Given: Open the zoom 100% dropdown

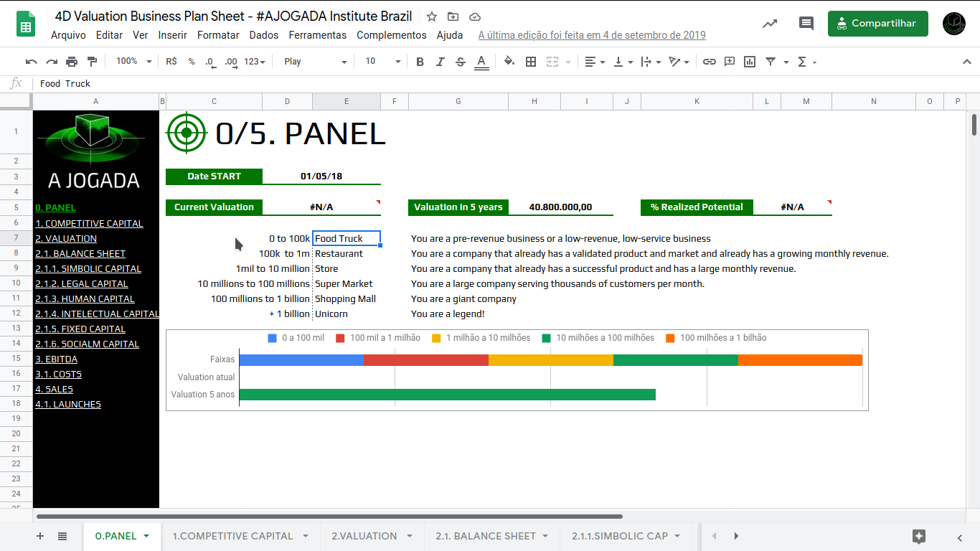Looking at the screenshot, I should click(133, 62).
